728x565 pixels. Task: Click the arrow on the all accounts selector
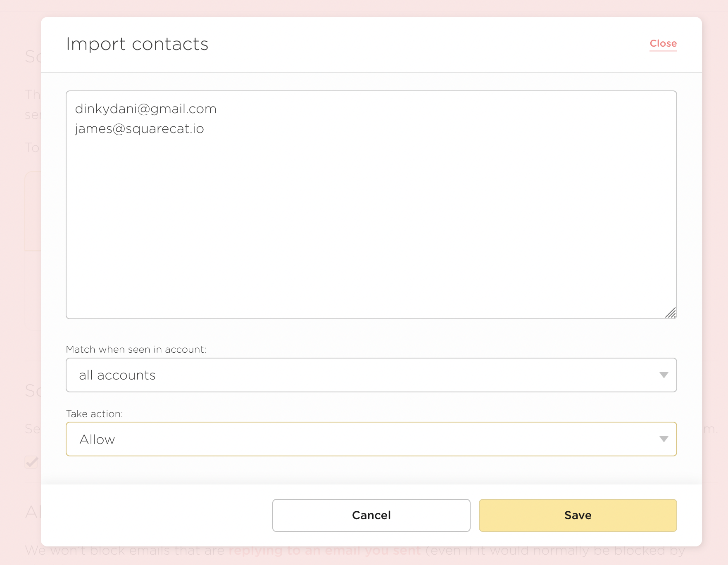pos(664,375)
